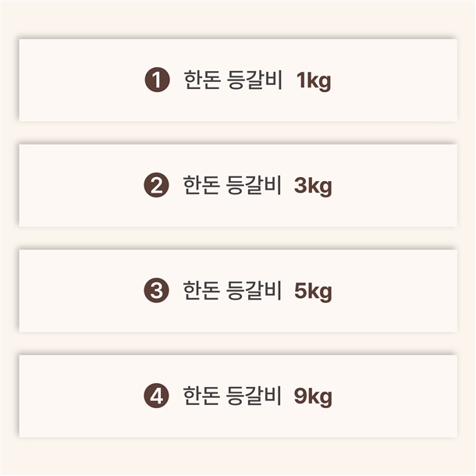The height and width of the screenshot is (476, 476).
Task: Click 한돈 등갈비 text in option 2
Action: tap(231, 186)
